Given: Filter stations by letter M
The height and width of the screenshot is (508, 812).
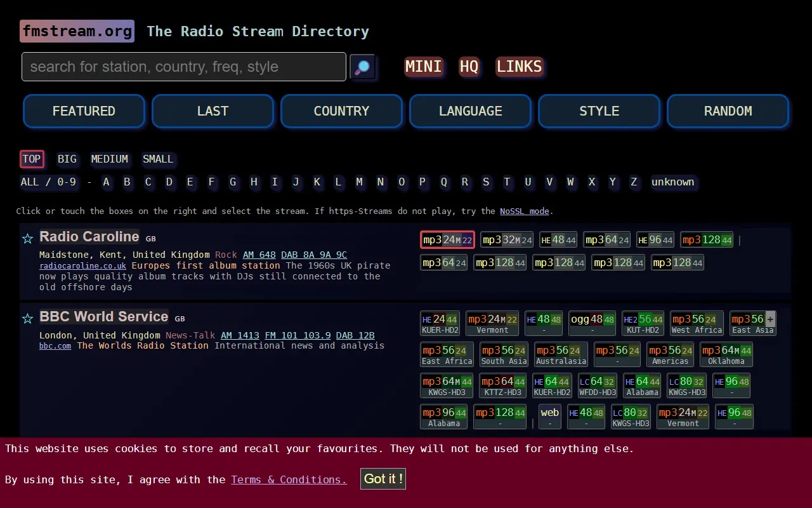Looking at the screenshot, I should tap(360, 182).
